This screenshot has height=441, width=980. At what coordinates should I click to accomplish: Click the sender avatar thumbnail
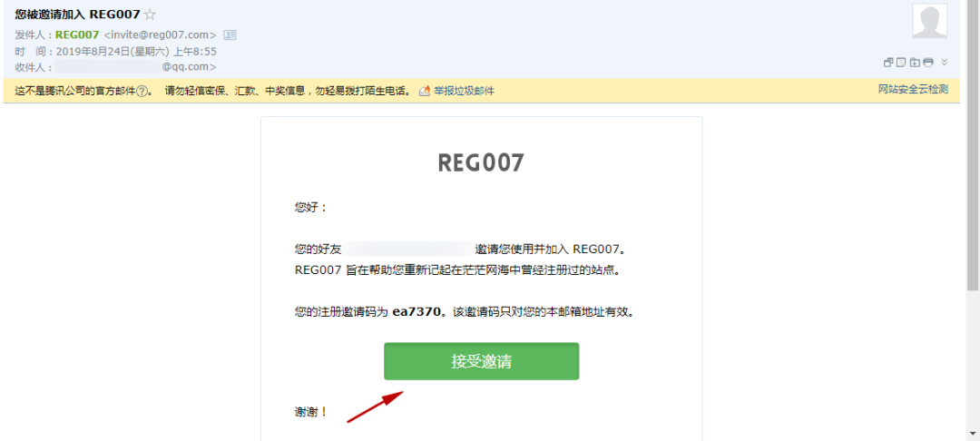pos(930,21)
